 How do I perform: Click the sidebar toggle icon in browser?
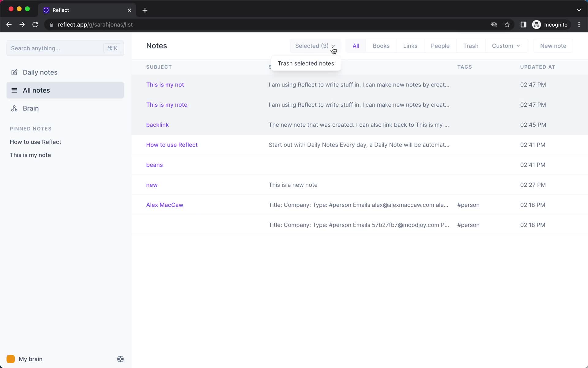point(523,25)
